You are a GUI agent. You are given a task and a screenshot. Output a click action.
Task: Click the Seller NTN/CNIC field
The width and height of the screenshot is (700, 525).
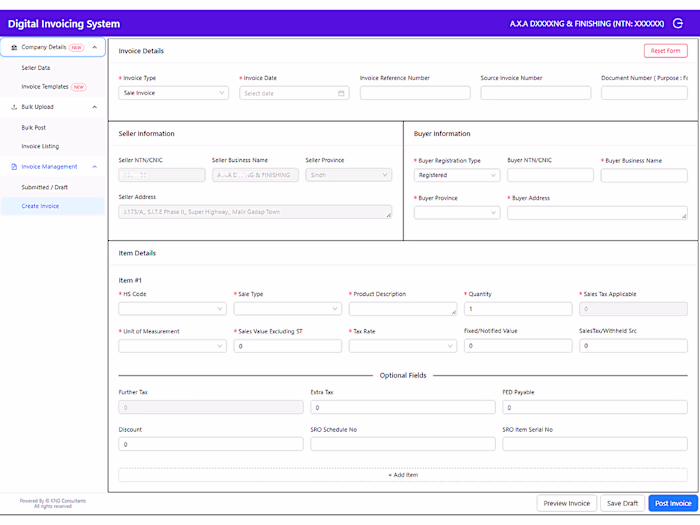[162, 175]
